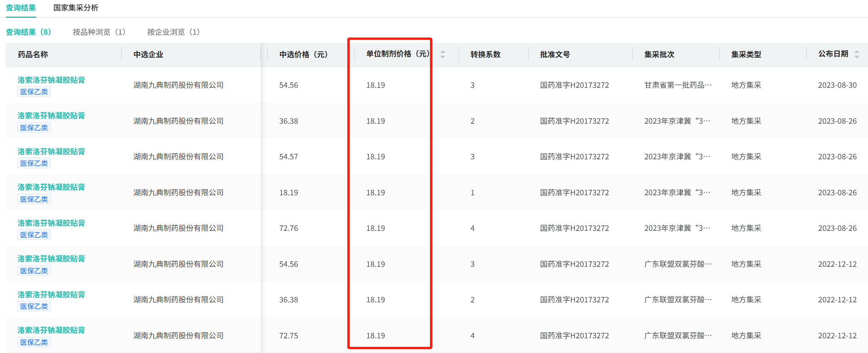The height and width of the screenshot is (353, 868).
Task: Open last row 洛索洛芬钠凝胶贴膏 link
Action: click(51, 330)
